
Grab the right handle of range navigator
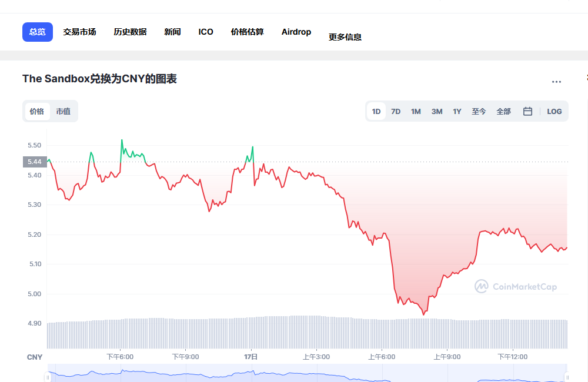point(567,377)
